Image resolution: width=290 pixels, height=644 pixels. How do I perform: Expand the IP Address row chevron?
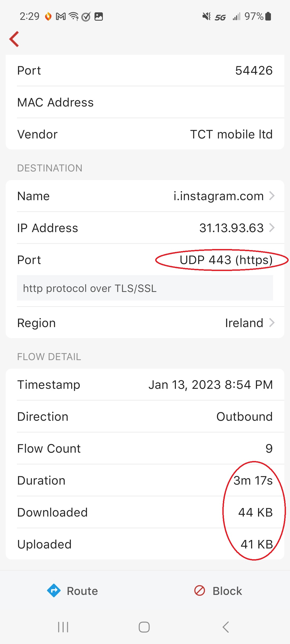(x=272, y=228)
